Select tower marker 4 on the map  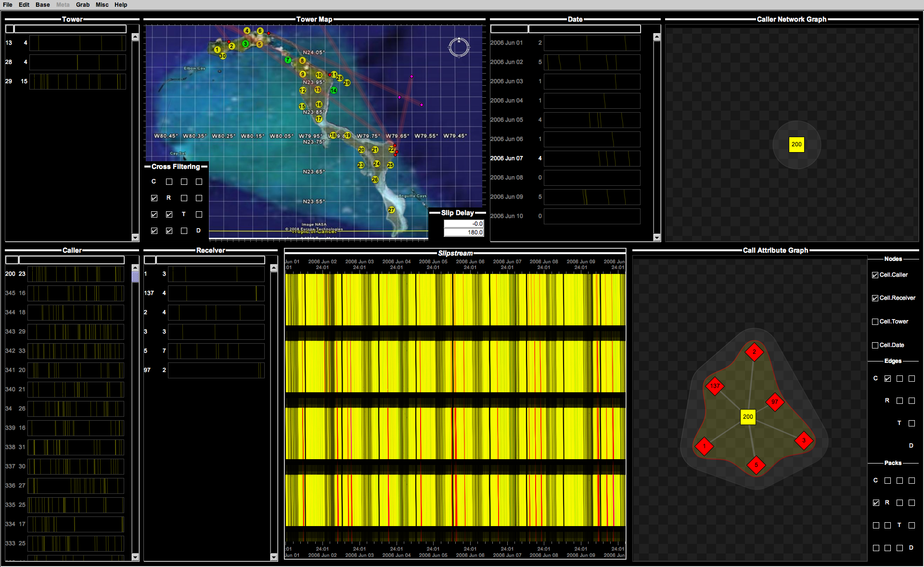pos(247,31)
